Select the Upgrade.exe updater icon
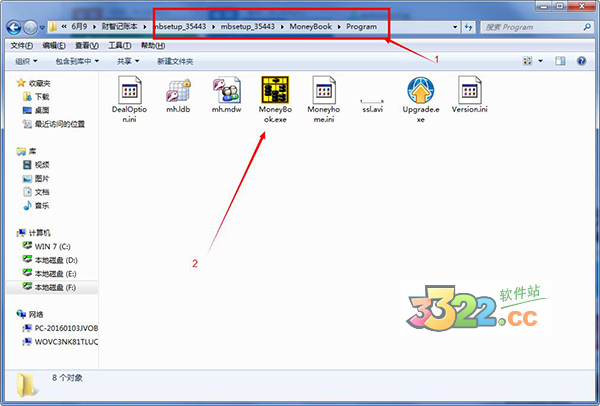 pyautogui.click(x=421, y=90)
